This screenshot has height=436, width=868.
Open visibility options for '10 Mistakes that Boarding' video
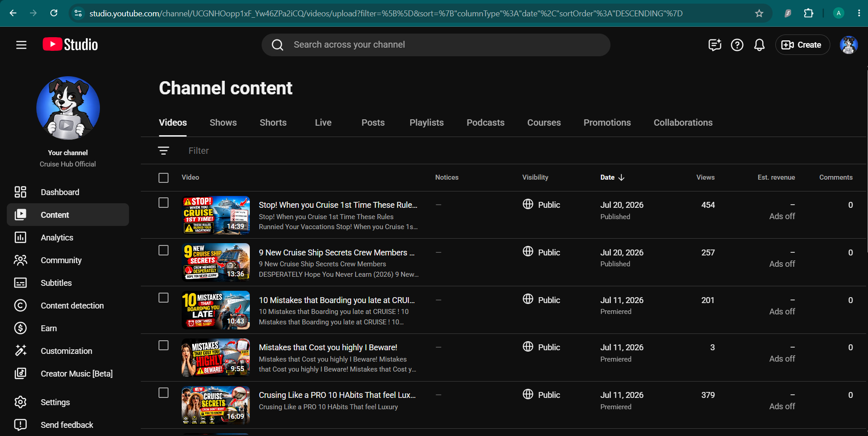(x=541, y=300)
